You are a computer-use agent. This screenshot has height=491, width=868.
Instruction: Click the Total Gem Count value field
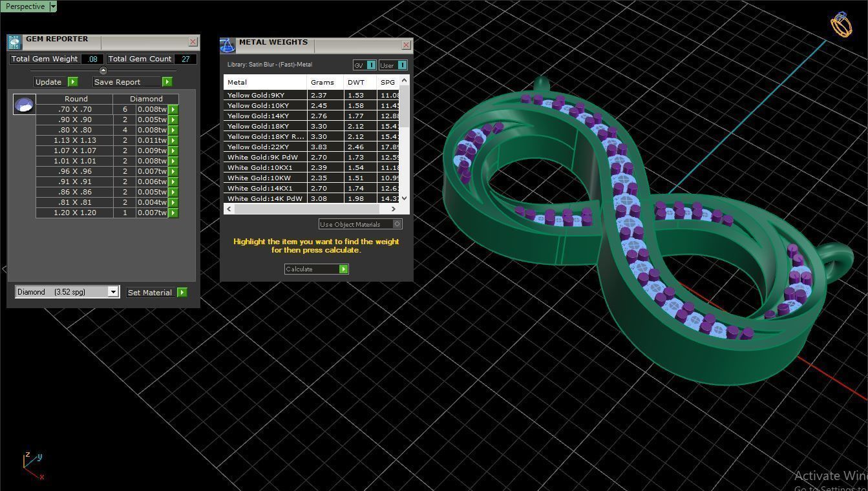pyautogui.click(x=185, y=59)
